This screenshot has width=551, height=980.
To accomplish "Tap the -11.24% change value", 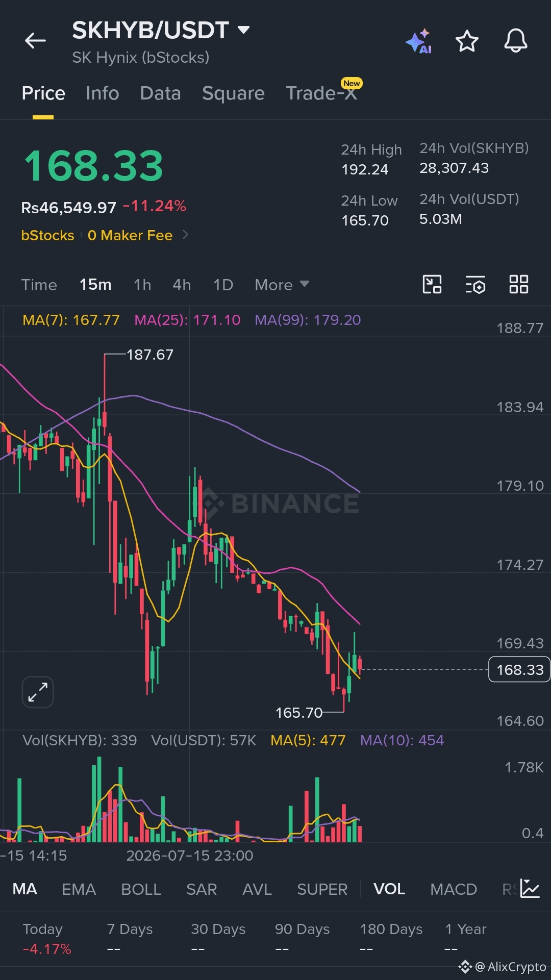I will point(155,206).
